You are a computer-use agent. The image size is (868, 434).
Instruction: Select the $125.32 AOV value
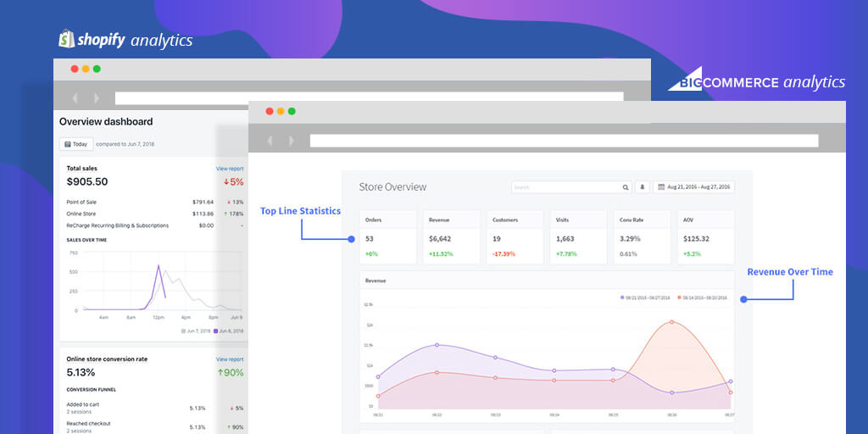[x=697, y=239]
